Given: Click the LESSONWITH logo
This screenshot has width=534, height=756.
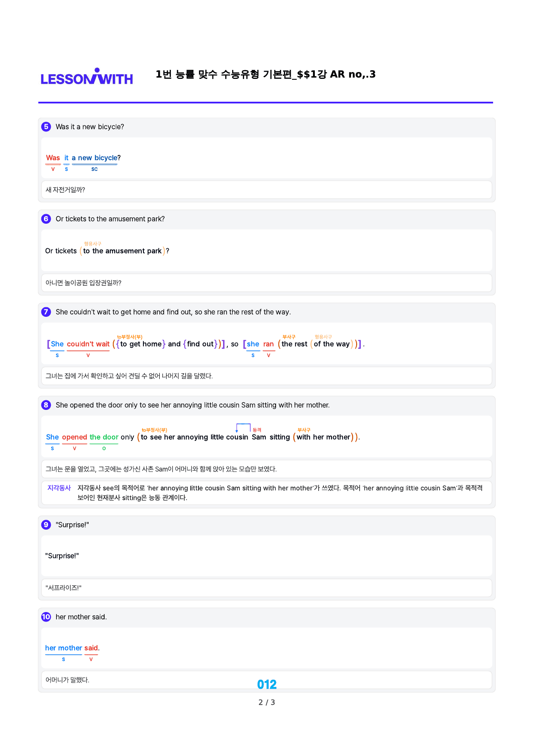Looking at the screenshot, I should [x=87, y=77].
